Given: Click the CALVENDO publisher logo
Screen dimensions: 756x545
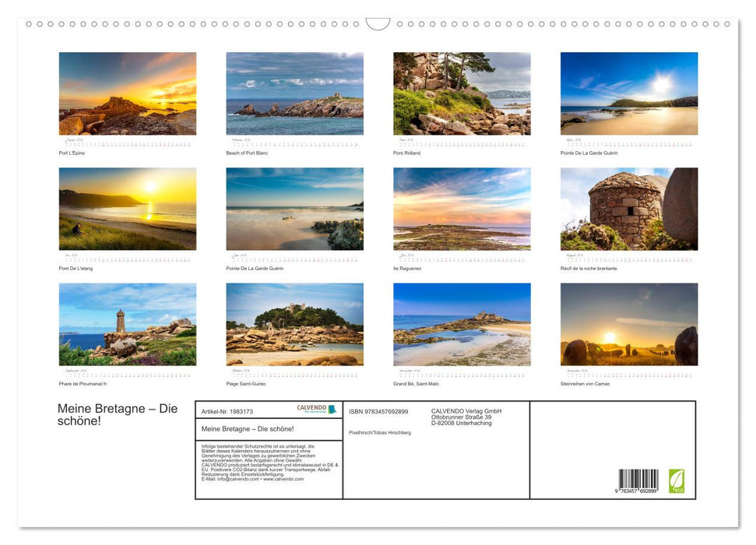Looking at the screenshot, I should coord(311,408).
